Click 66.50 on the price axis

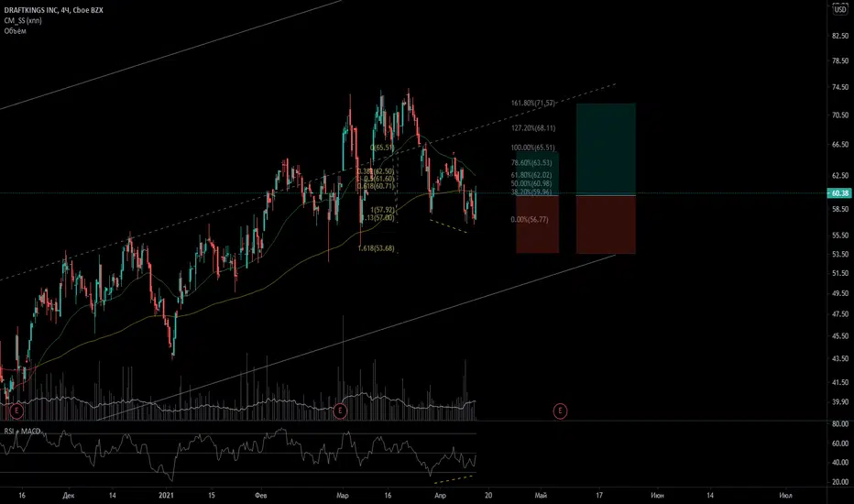click(x=840, y=145)
